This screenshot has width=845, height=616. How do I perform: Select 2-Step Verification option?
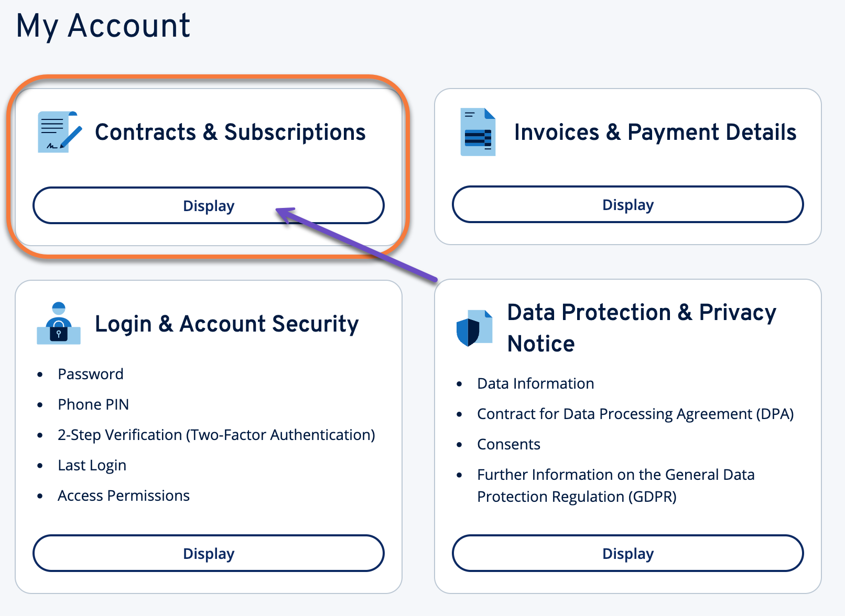coord(216,435)
